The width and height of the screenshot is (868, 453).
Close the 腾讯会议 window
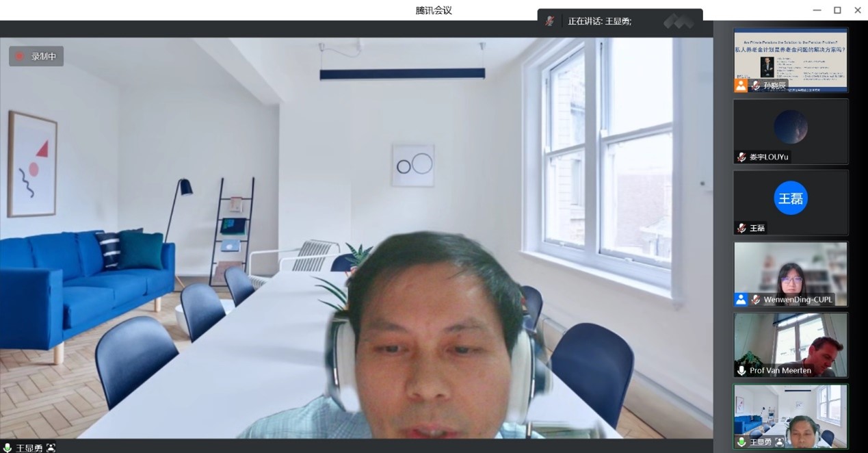858,10
